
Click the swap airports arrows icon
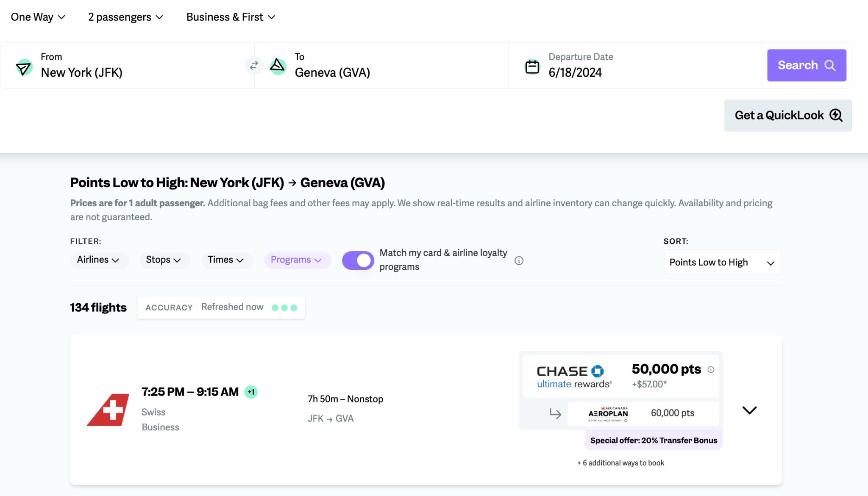coord(254,65)
